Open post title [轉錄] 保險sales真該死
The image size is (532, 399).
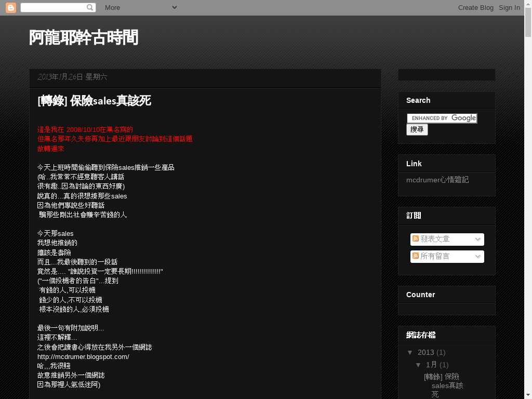pos(94,101)
